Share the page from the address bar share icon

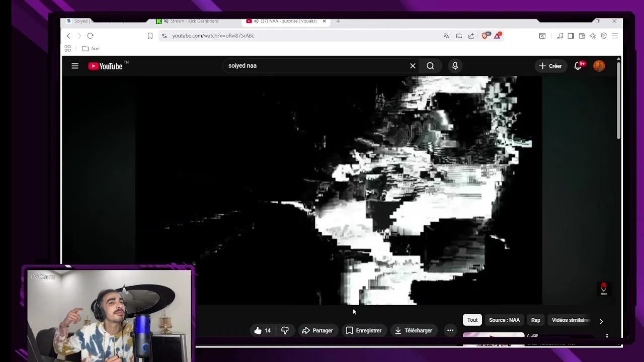click(471, 36)
